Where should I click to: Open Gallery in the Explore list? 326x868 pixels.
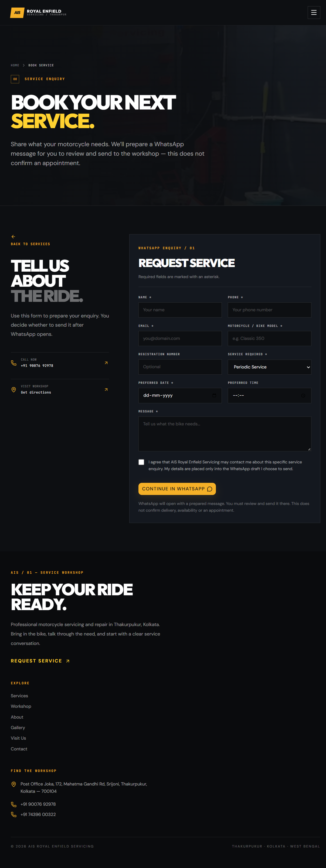[x=18, y=727]
